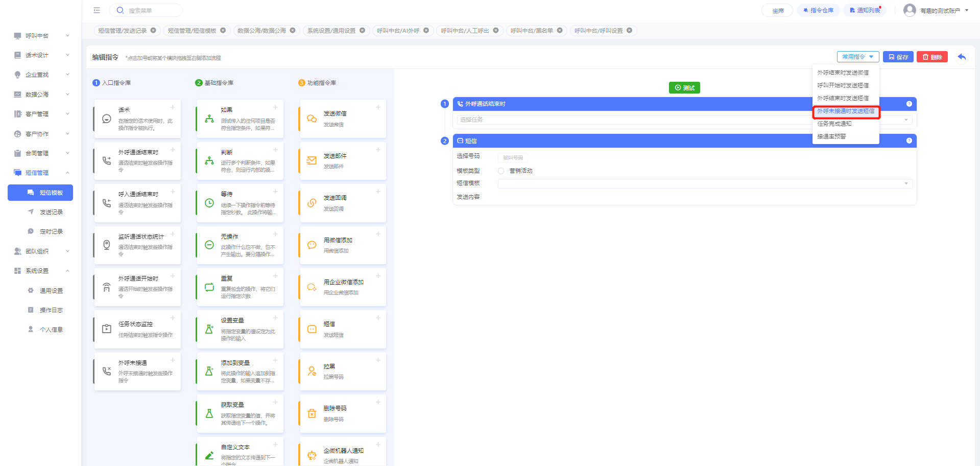Add the 如果 command using its plus icon
The width and height of the screenshot is (980, 466).
[x=275, y=107]
